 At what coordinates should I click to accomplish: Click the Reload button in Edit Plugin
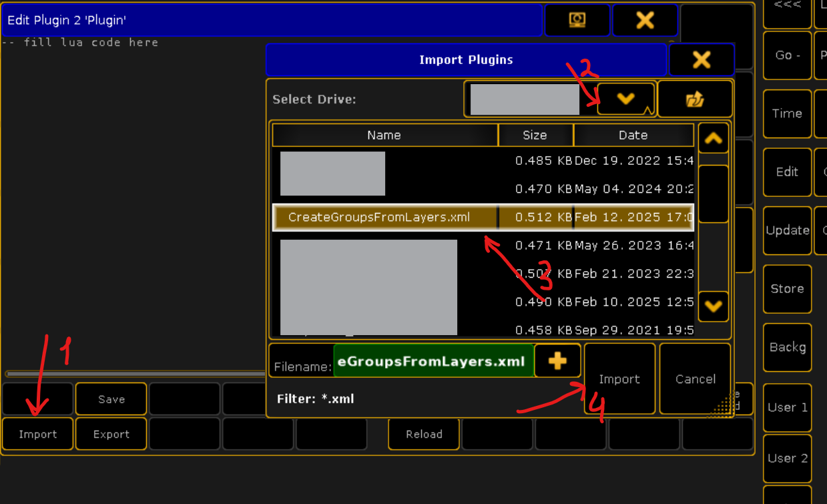pos(424,434)
